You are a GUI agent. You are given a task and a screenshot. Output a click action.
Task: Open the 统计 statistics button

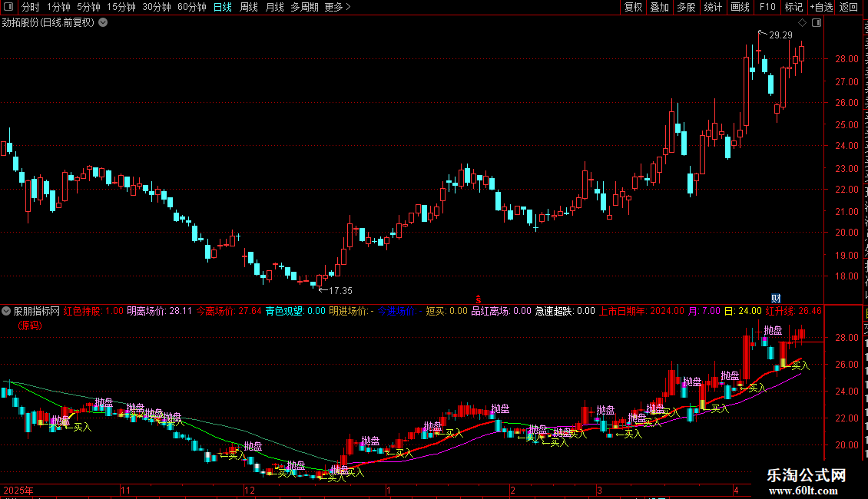point(713,7)
